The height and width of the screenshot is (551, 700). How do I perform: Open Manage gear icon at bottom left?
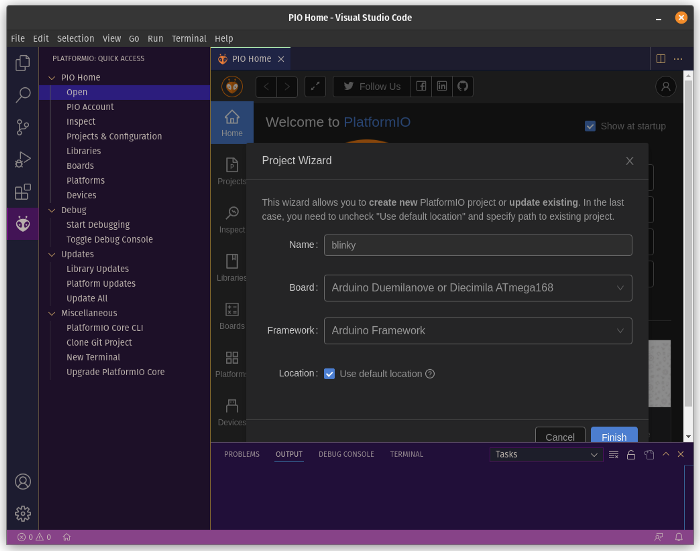(22, 513)
